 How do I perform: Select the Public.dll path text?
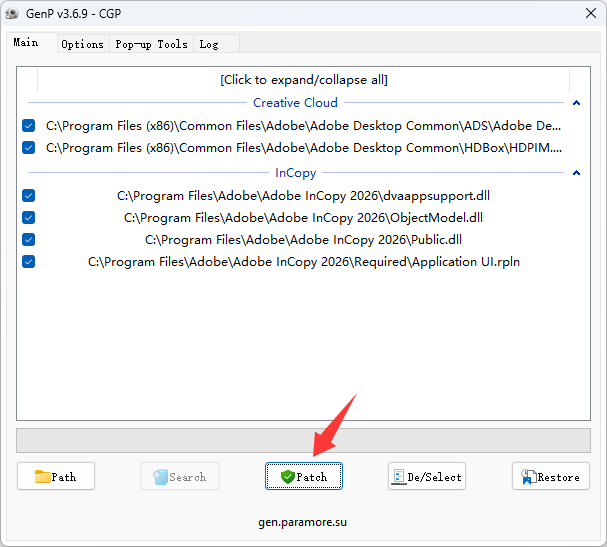pyautogui.click(x=304, y=240)
